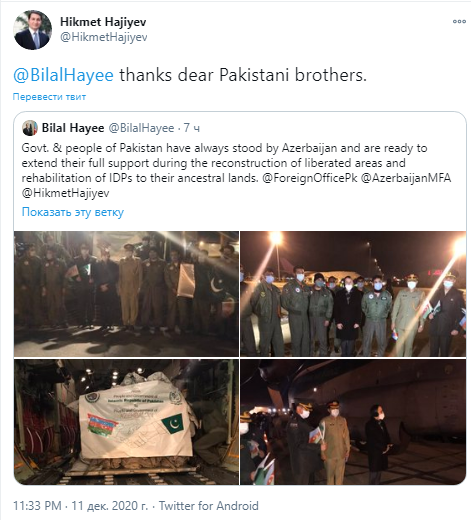Open bottom-right photo of officers beside aircraft
Viewport: 471px width, 520px height.
353,422
